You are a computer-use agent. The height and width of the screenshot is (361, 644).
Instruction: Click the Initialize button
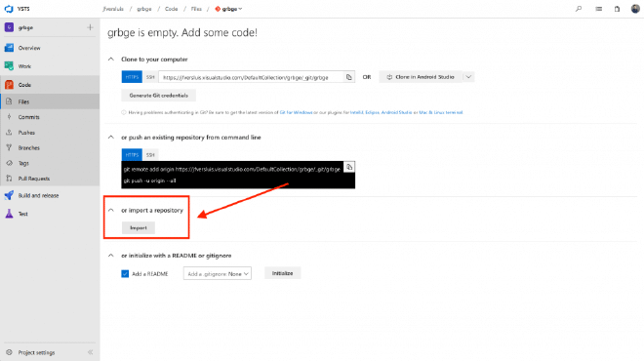pyautogui.click(x=283, y=273)
